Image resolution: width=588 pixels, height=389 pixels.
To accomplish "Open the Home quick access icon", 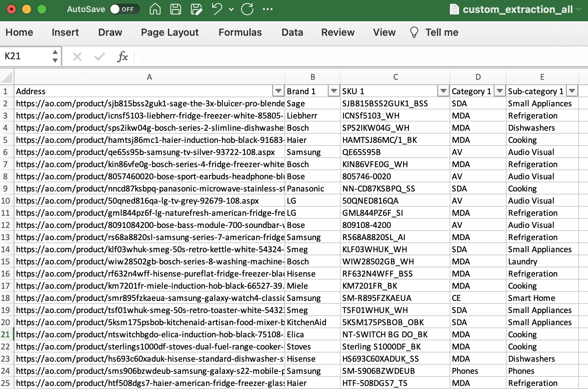I will pos(155,9).
